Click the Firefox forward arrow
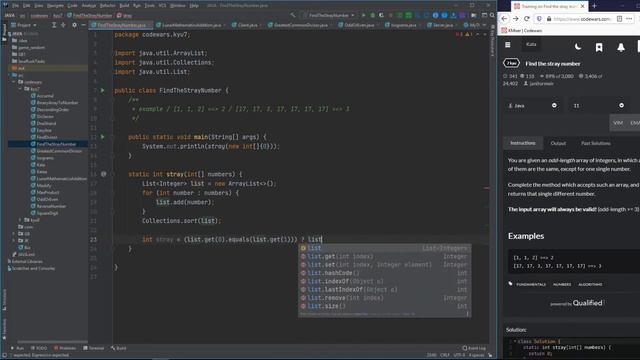Screen dimensions: 640x360 516,19
